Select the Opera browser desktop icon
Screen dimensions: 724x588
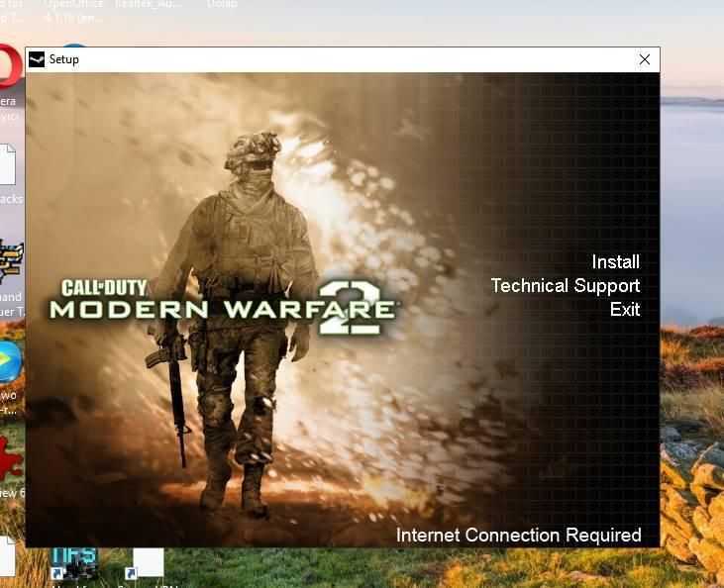pos(10,67)
